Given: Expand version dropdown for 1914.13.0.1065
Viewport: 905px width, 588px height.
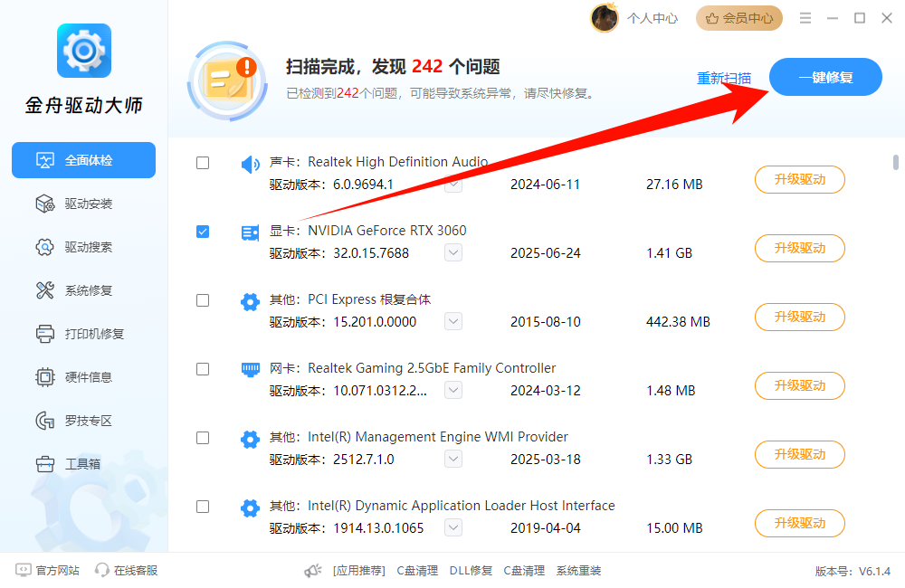Looking at the screenshot, I should pos(453,528).
